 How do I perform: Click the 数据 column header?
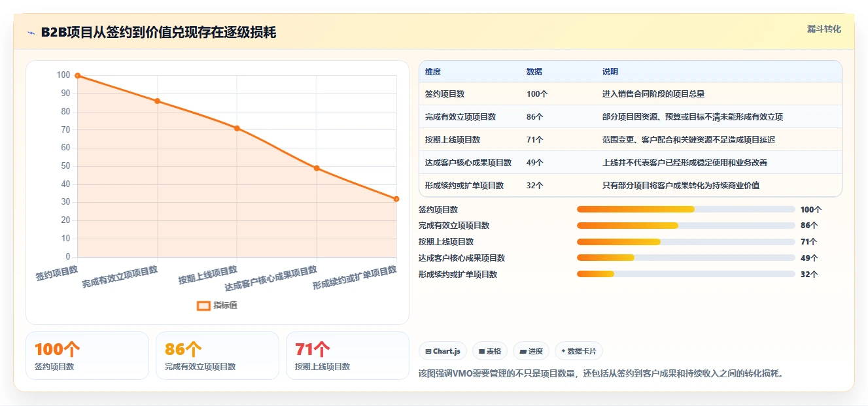534,72
